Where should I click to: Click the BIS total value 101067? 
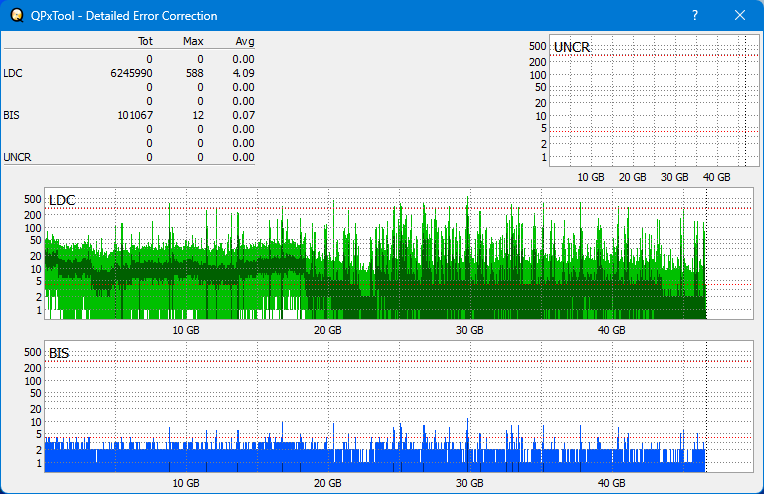[135, 115]
